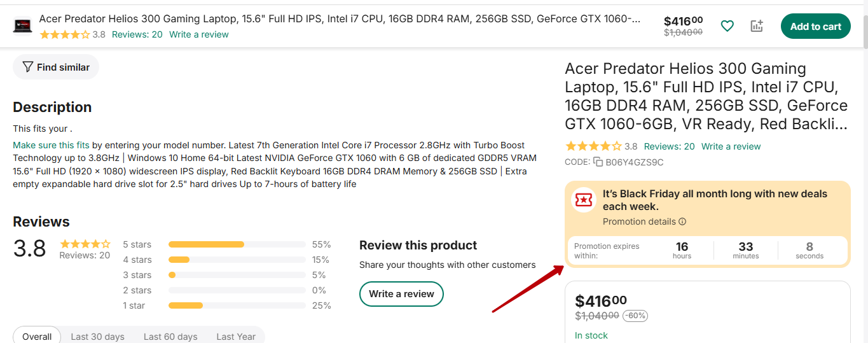The width and height of the screenshot is (868, 343).
Task: Filter reviews by 5 stars bar
Action: [x=237, y=244]
